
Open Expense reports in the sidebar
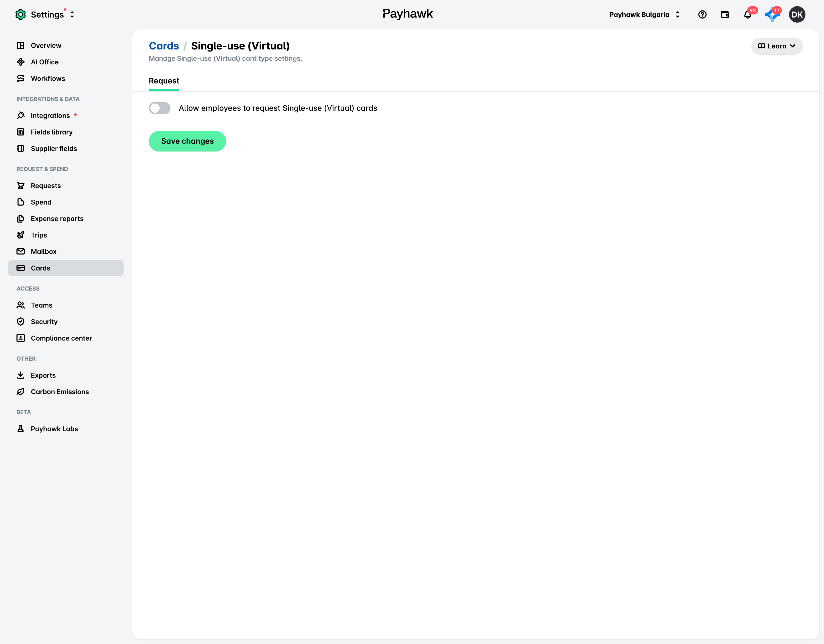point(66,218)
